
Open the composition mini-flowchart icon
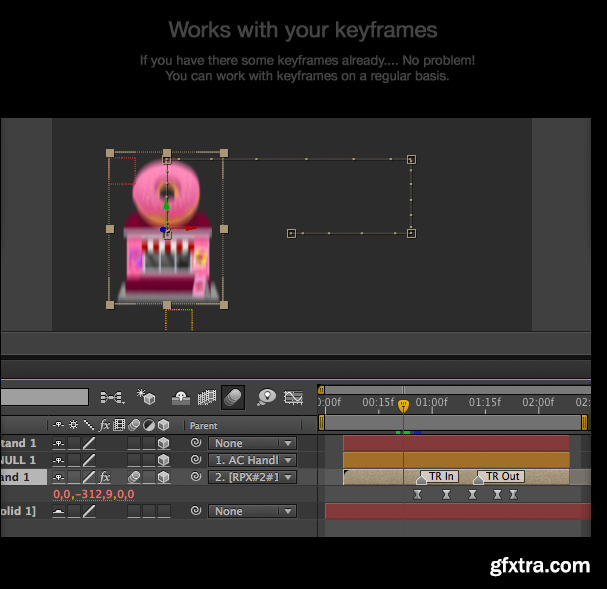click(111, 397)
